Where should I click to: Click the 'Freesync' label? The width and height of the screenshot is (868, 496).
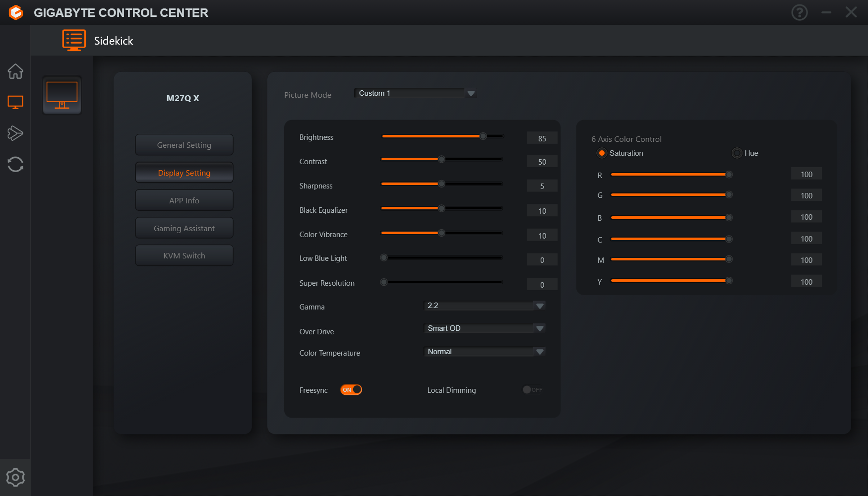click(313, 390)
